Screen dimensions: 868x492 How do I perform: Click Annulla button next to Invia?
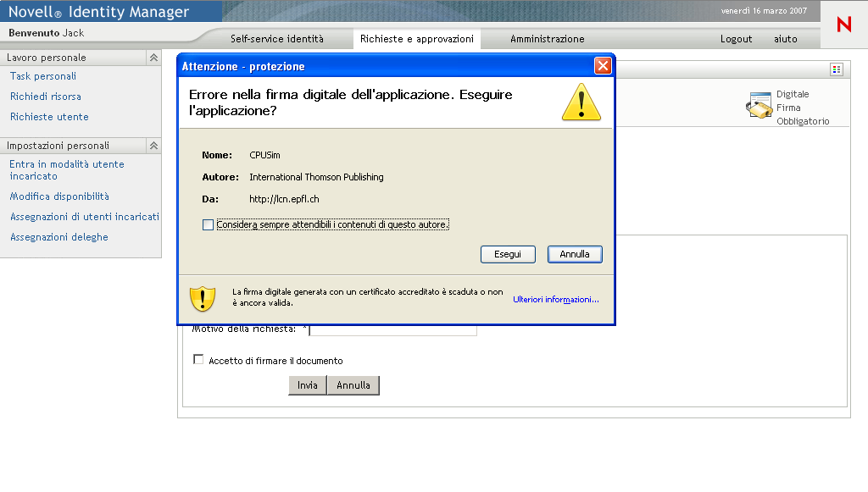point(353,385)
